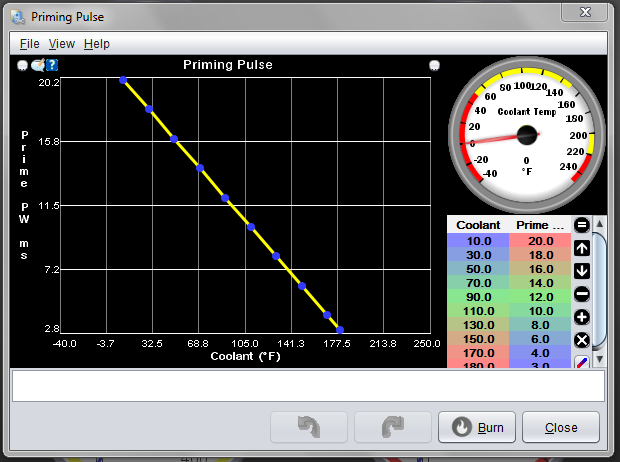The image size is (620, 462).
Task: Click the set-equal-to (=) table icon
Action: [x=582, y=225]
